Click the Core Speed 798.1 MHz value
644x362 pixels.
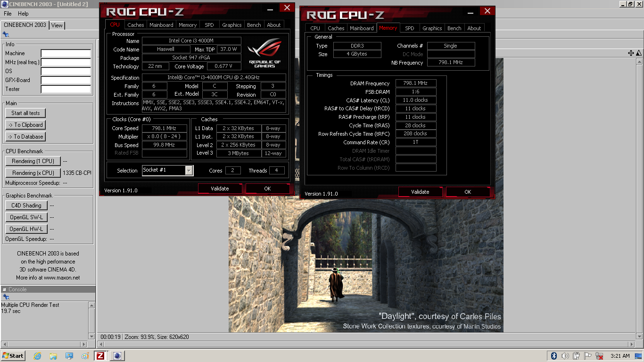click(164, 128)
